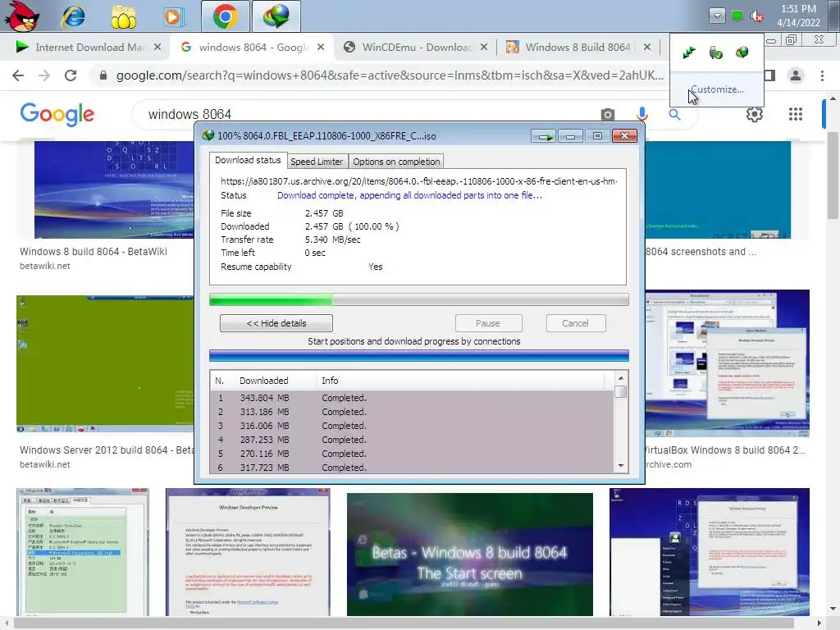Image resolution: width=840 pixels, height=630 pixels.
Task: Open the 8064 screenshots and ... result
Action: (701, 252)
